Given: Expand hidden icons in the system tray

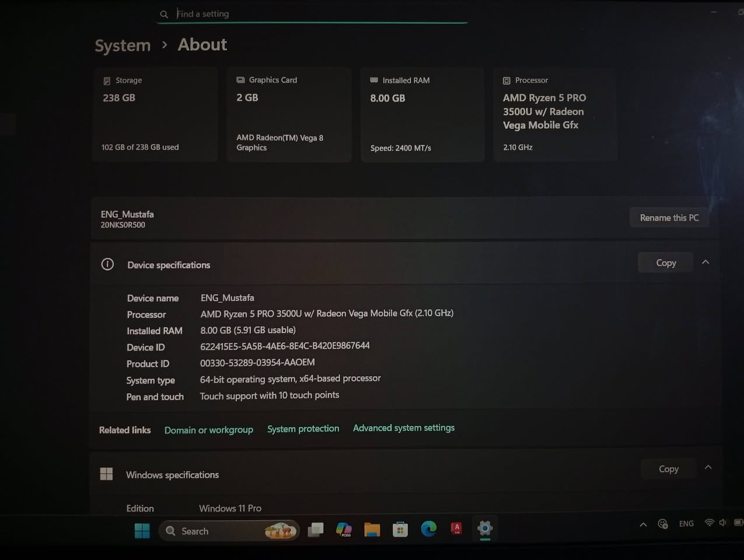Looking at the screenshot, I should coord(642,524).
